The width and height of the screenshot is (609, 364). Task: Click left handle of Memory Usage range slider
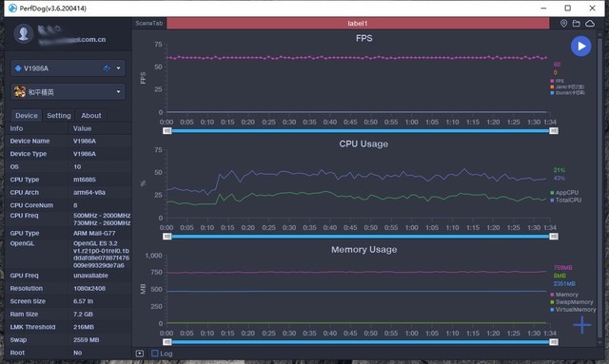(x=167, y=342)
